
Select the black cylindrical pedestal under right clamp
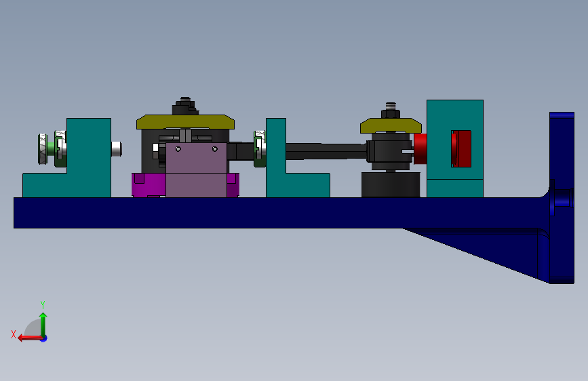[x=391, y=184]
